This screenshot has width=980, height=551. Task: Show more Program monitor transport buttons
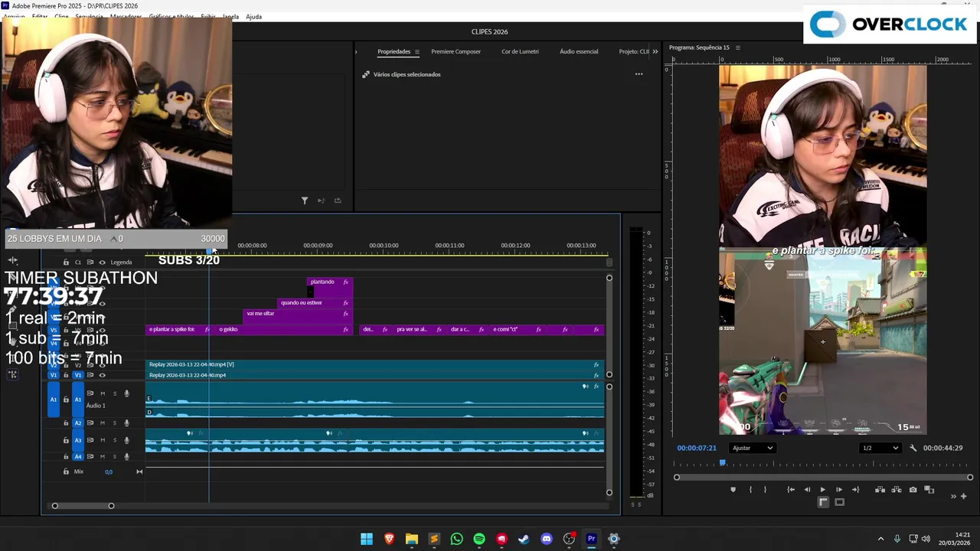coord(954,496)
